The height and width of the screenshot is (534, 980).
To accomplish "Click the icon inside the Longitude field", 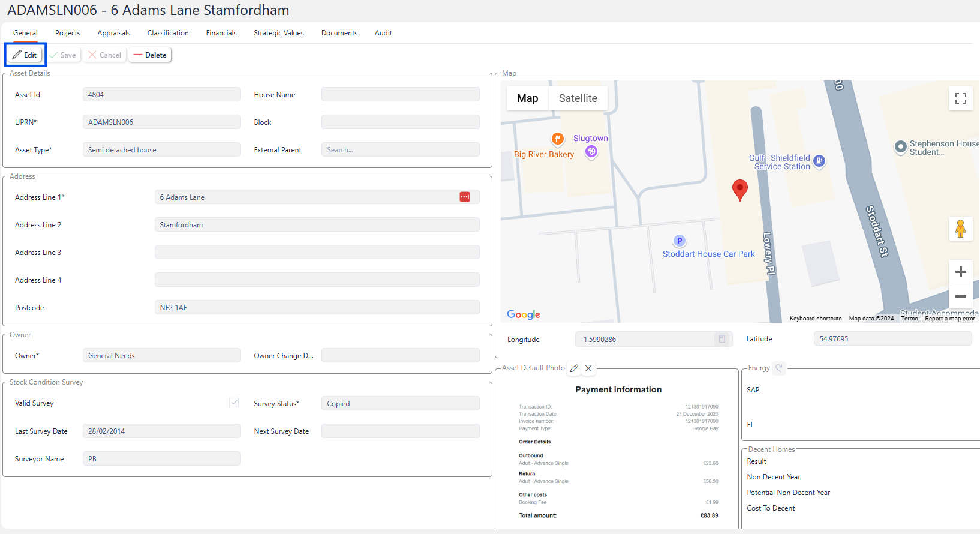I will (722, 339).
